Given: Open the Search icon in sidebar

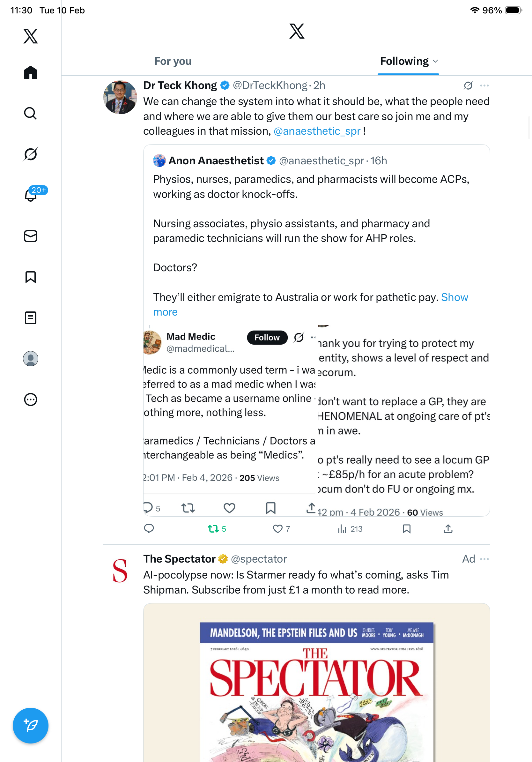Looking at the screenshot, I should [30, 114].
